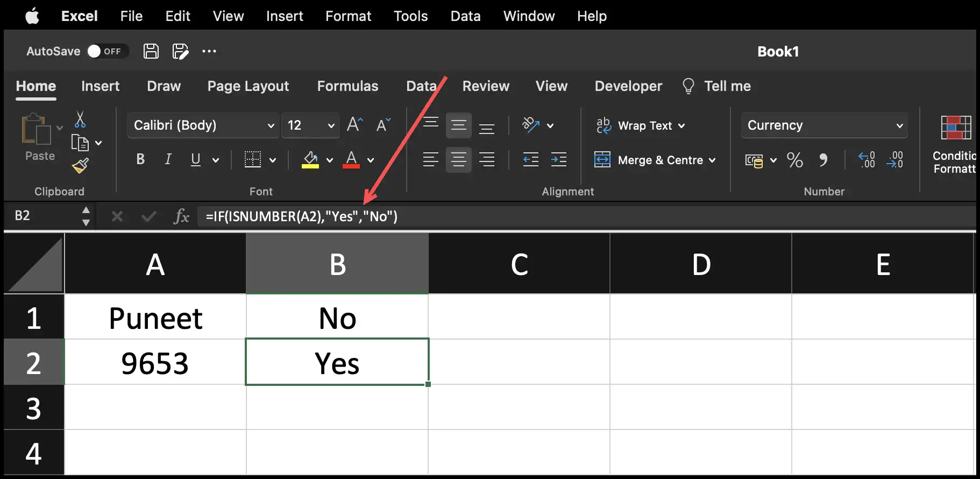Viewport: 980px width, 479px height.
Task: Click the Increase Font Size icon
Action: pyautogui.click(x=355, y=125)
